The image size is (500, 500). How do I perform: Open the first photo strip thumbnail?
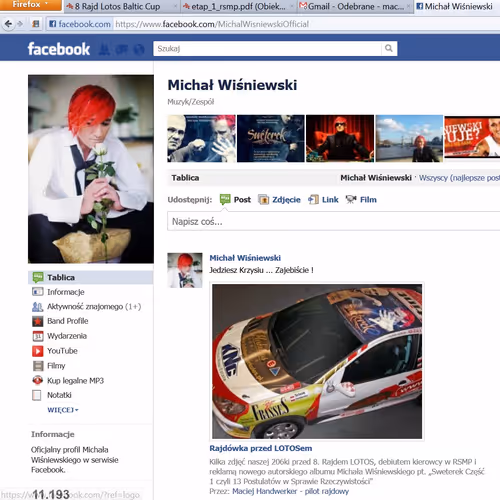201,138
